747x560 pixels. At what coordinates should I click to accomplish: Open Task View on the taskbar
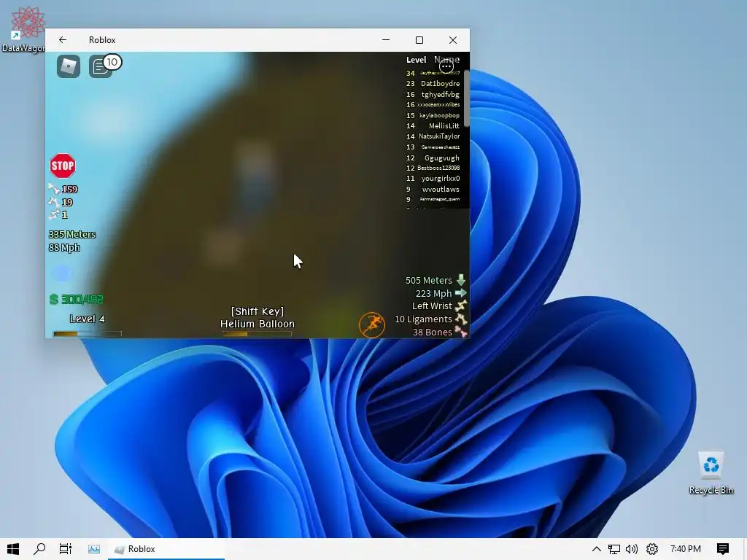tap(65, 548)
